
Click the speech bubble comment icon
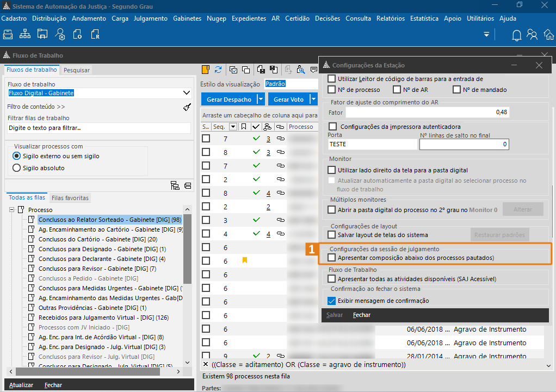coord(314,70)
